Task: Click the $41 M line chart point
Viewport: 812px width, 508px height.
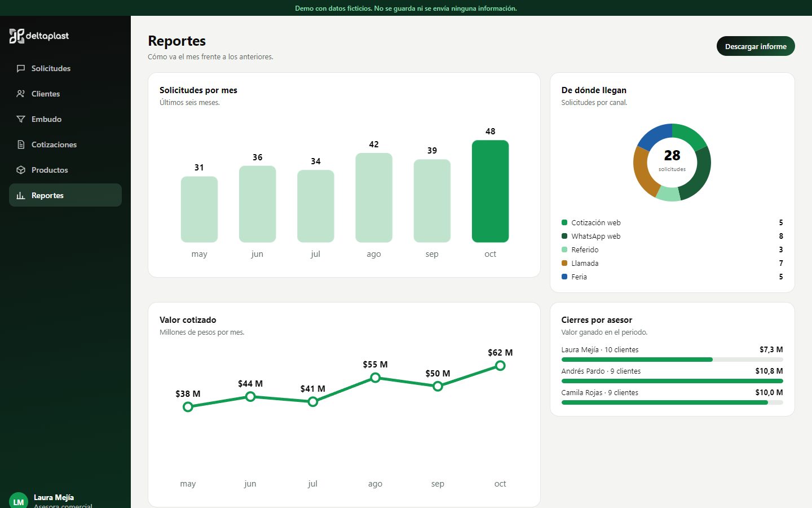Action: pos(313,402)
